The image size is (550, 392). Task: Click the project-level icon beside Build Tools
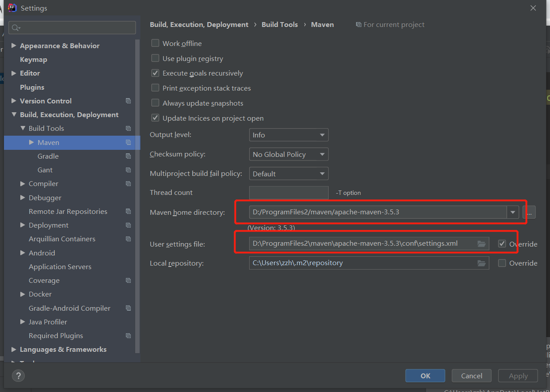(x=128, y=129)
